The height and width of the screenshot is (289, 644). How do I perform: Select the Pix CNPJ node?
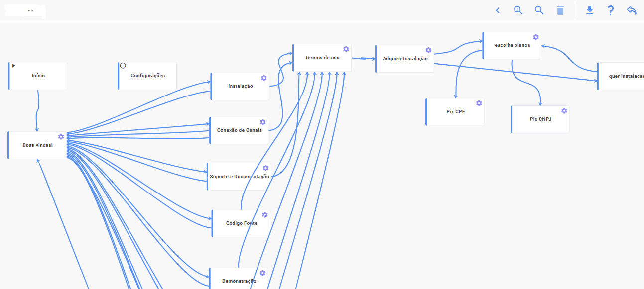tap(540, 119)
